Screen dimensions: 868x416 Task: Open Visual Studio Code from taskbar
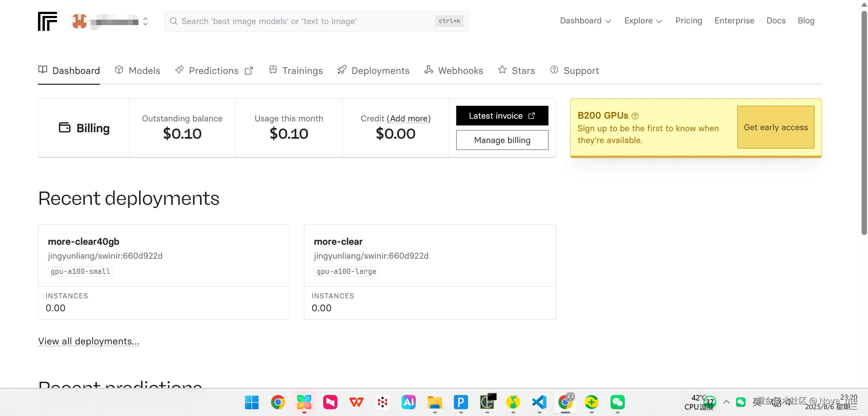tap(539, 402)
